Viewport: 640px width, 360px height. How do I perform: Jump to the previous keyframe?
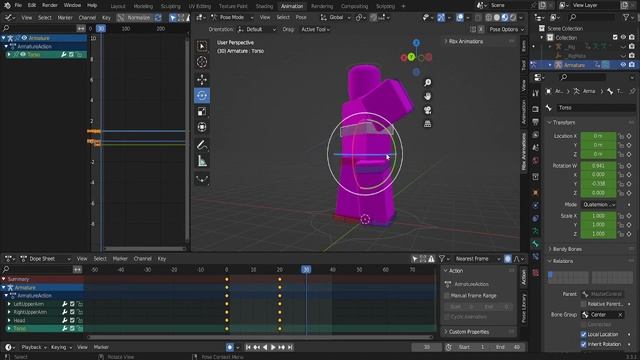tap(256, 347)
